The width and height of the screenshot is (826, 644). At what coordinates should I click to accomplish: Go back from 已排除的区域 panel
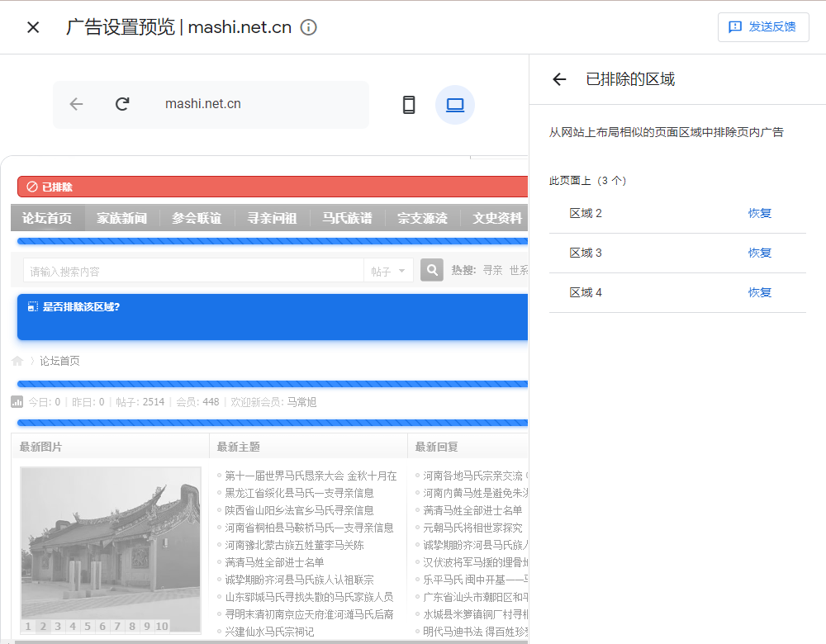point(559,79)
